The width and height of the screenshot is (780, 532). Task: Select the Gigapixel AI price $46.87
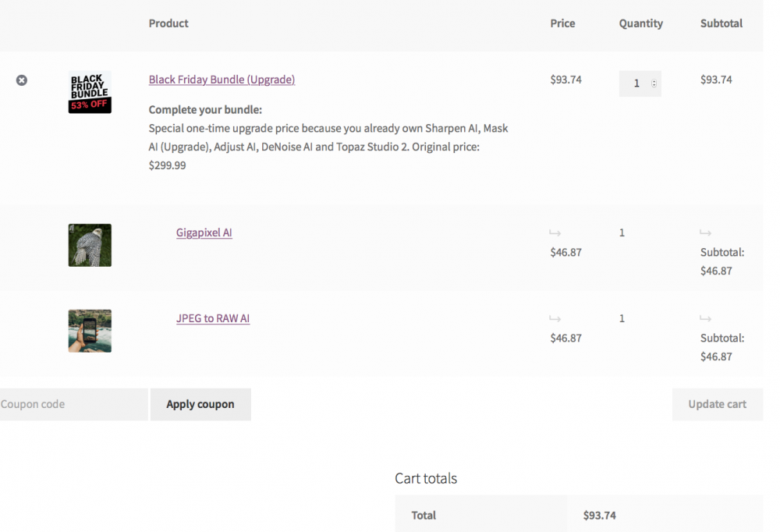pos(566,252)
